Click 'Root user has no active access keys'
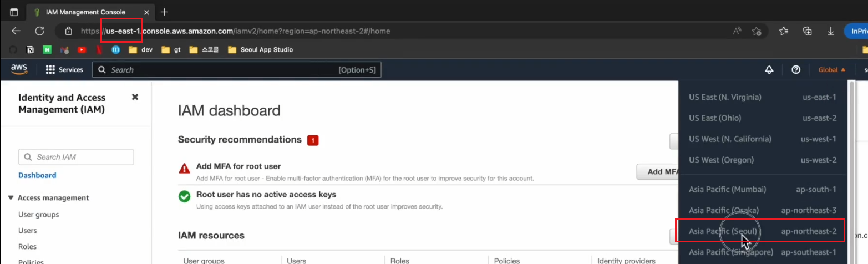This screenshot has width=868, height=264. pos(266,195)
